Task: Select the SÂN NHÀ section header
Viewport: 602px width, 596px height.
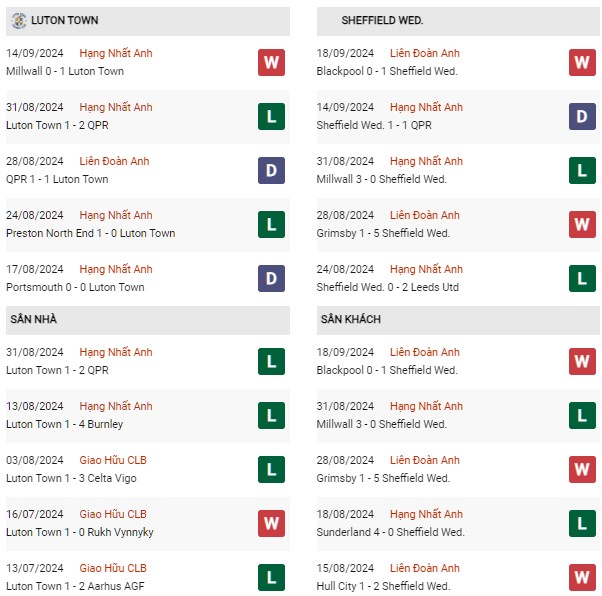Action: 148,320
